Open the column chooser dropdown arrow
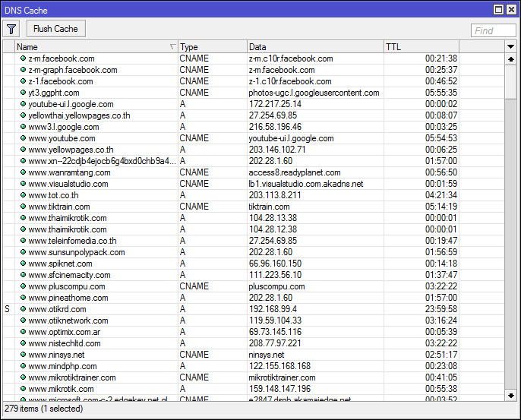Viewport: 521px width, 420px height. (510, 47)
